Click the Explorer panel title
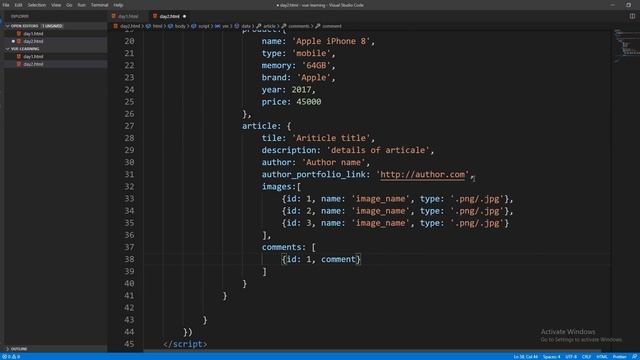The width and height of the screenshot is (640, 360). coord(20,16)
